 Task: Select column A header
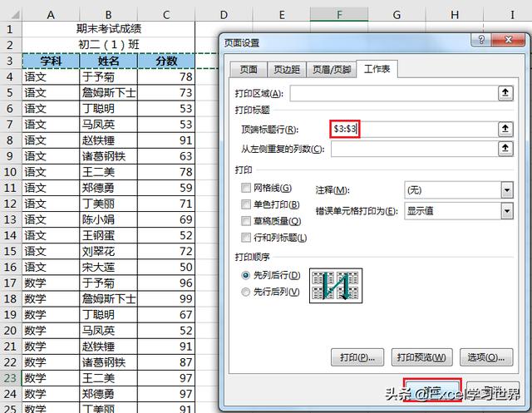coord(51,15)
